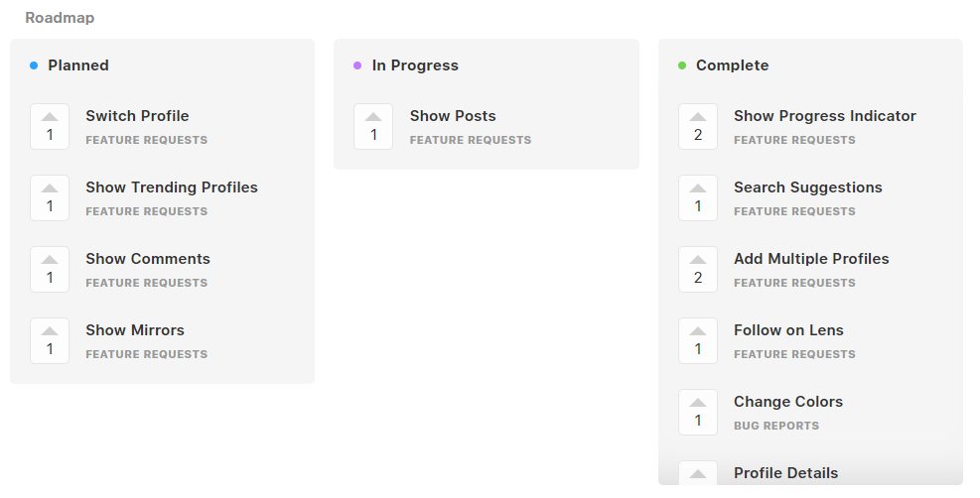This screenshot has width=980, height=498.
Task: Click the Planned column heading
Action: click(x=78, y=65)
